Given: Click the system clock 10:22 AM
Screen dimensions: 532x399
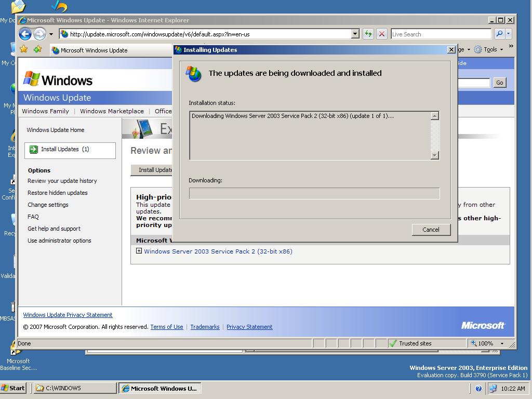Looking at the screenshot, I should click(513, 389).
